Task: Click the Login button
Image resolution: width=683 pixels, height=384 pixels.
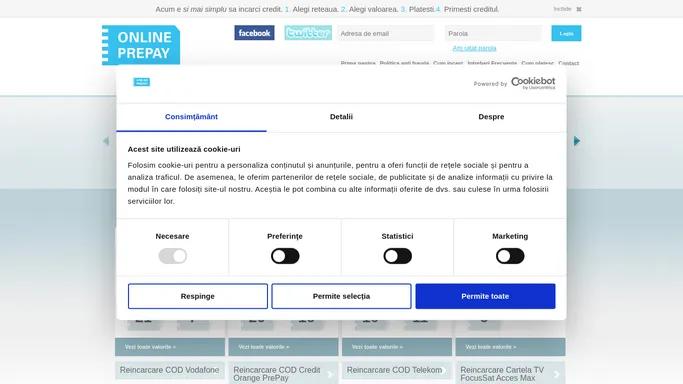Action: (566, 33)
